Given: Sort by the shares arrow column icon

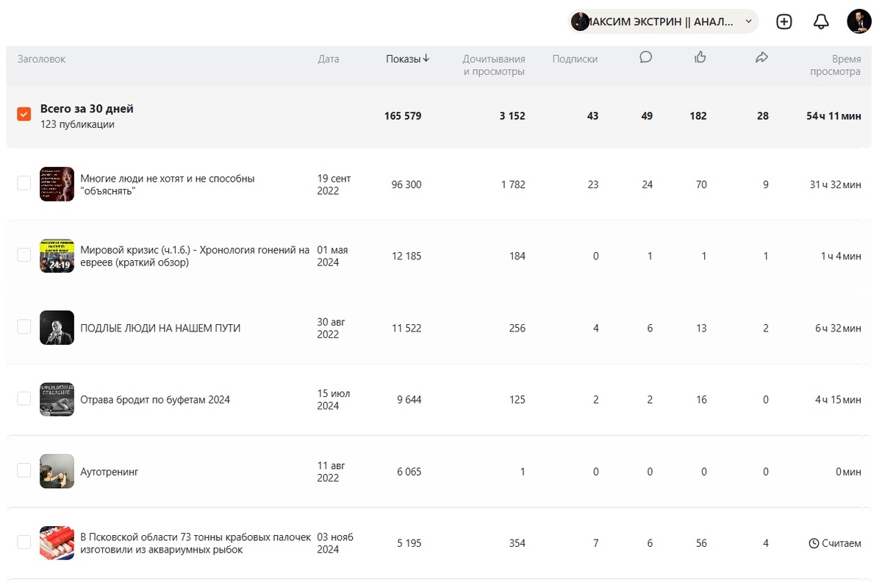Looking at the screenshot, I should click(x=761, y=57).
